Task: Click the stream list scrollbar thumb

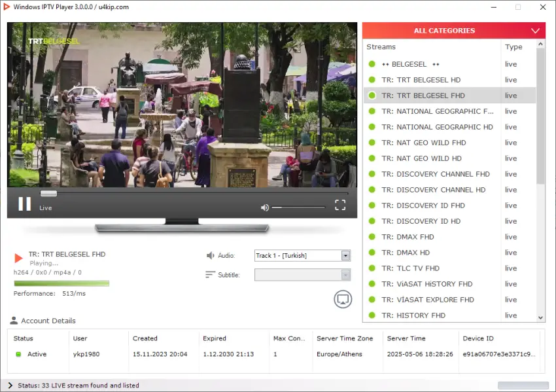Action: point(540,116)
